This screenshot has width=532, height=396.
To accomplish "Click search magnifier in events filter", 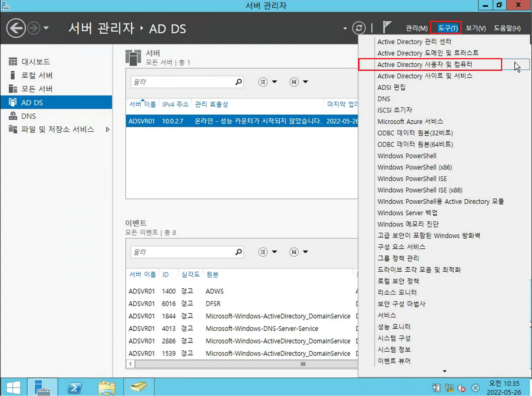I will 238,252.
